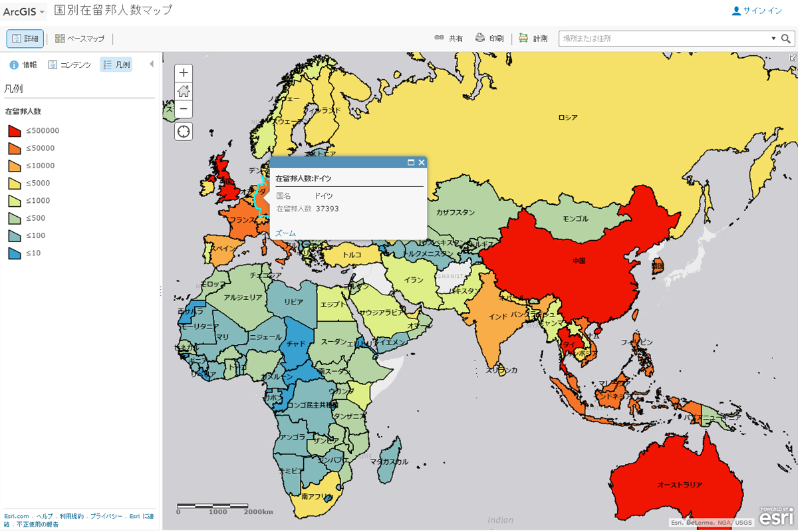Close the ドイツ popup
Image resolution: width=798 pixels, height=532 pixels.
pyautogui.click(x=421, y=162)
